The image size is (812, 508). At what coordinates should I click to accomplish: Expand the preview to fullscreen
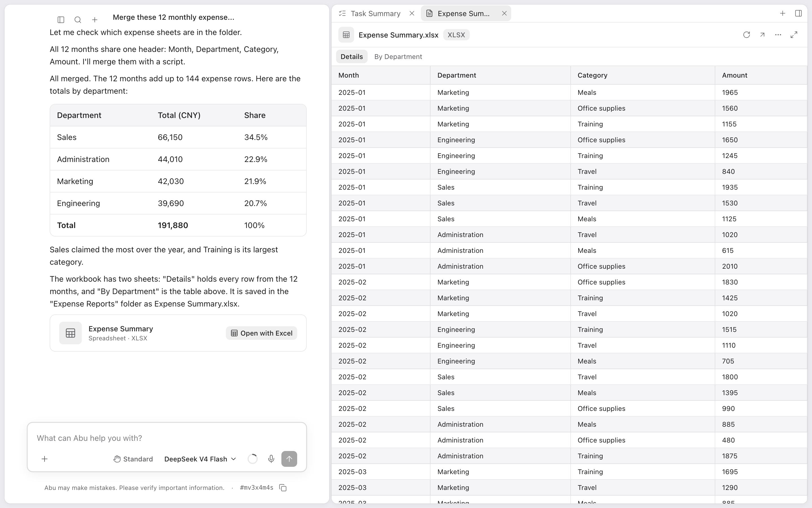[794, 35]
